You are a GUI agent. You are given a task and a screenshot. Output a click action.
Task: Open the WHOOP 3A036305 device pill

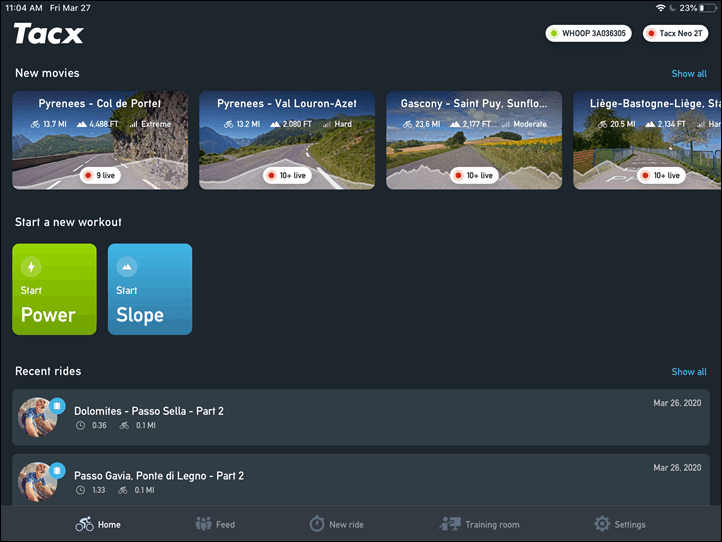tap(588, 33)
